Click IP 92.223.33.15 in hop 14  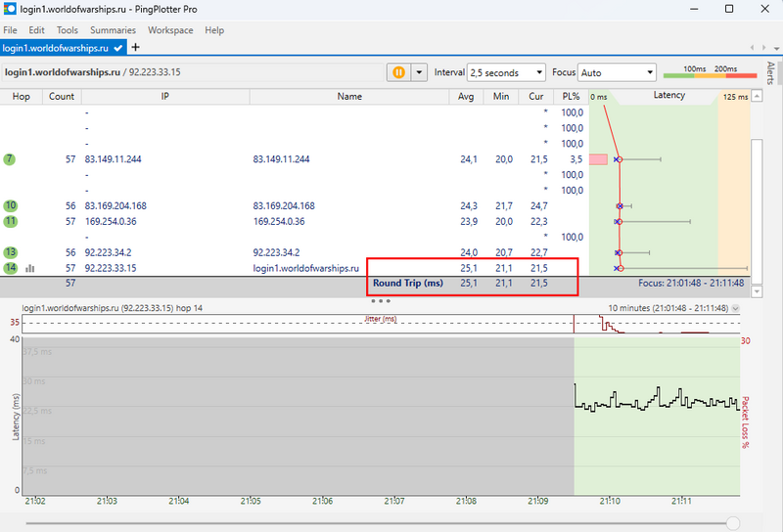click(111, 268)
